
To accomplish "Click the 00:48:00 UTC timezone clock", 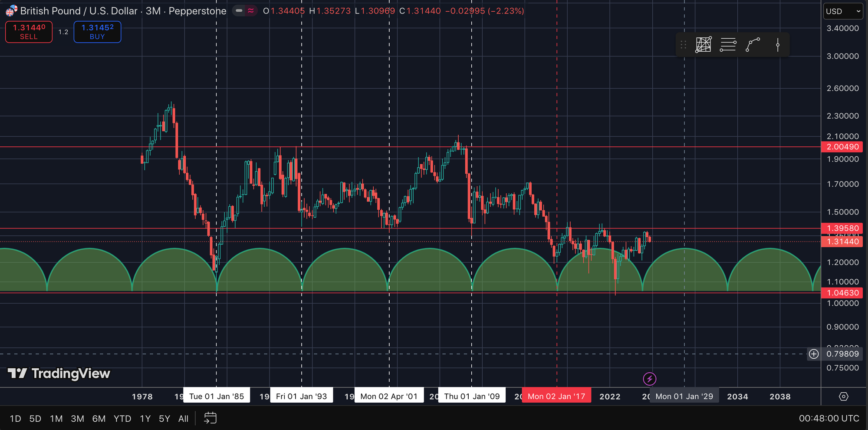I will (x=829, y=418).
